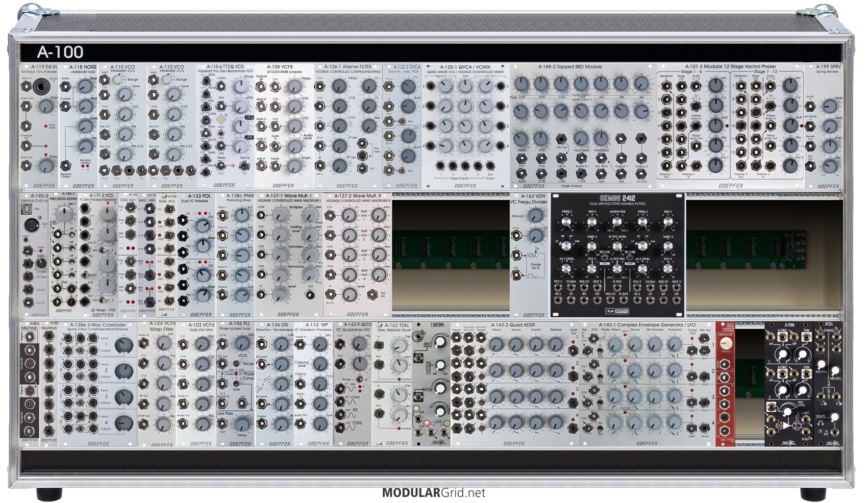Click the BP output jack on A-108 VCF8
868x503 pixels.
coord(261,87)
